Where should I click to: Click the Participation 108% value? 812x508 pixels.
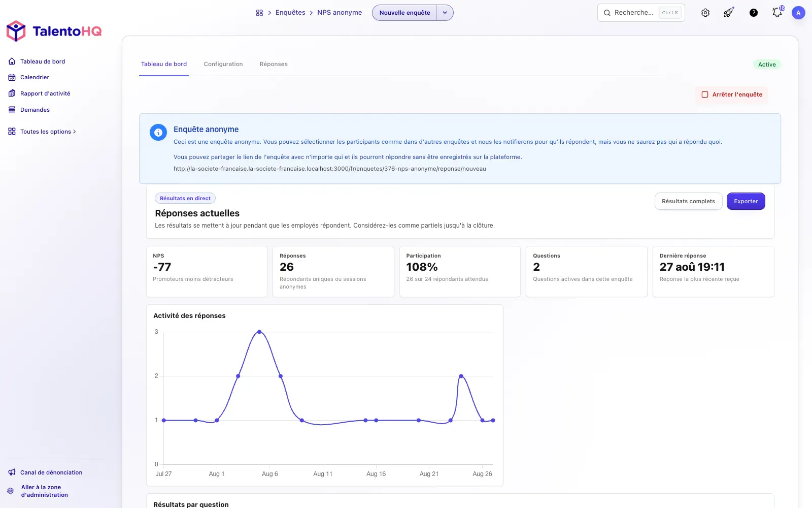tap(422, 267)
